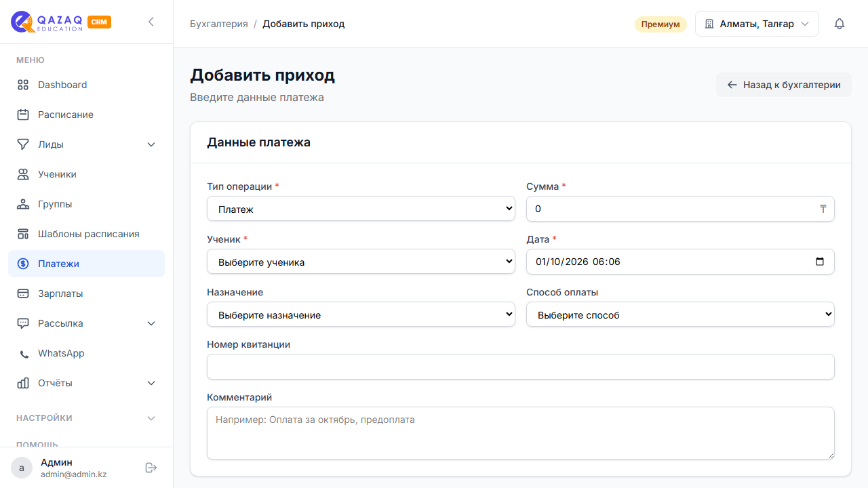The image size is (868, 488).
Task: Open the Выберите ученика dropdown
Action: coord(361,262)
